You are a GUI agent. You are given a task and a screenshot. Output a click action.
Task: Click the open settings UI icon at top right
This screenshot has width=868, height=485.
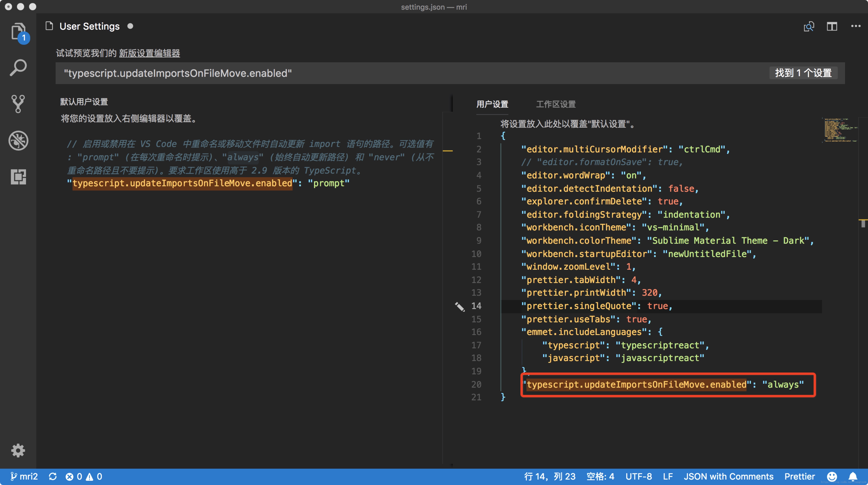pyautogui.click(x=809, y=26)
